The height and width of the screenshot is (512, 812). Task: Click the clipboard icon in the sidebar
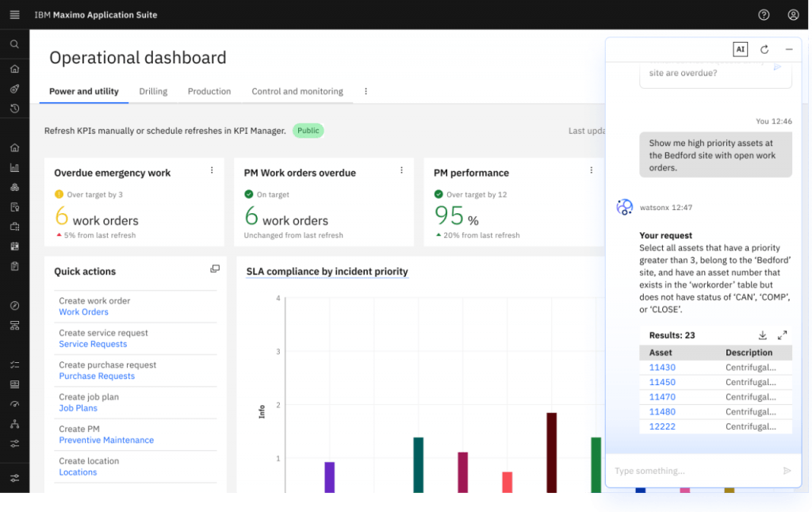[x=13, y=266]
